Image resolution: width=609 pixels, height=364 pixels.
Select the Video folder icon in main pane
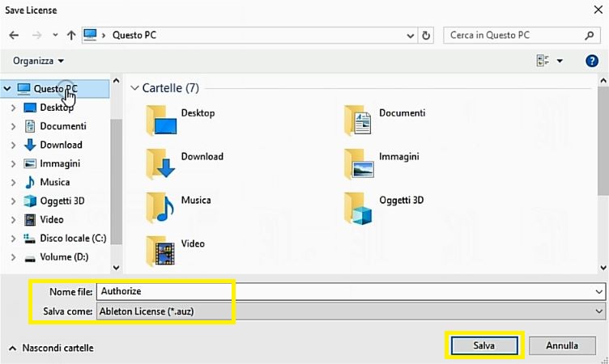pos(160,251)
